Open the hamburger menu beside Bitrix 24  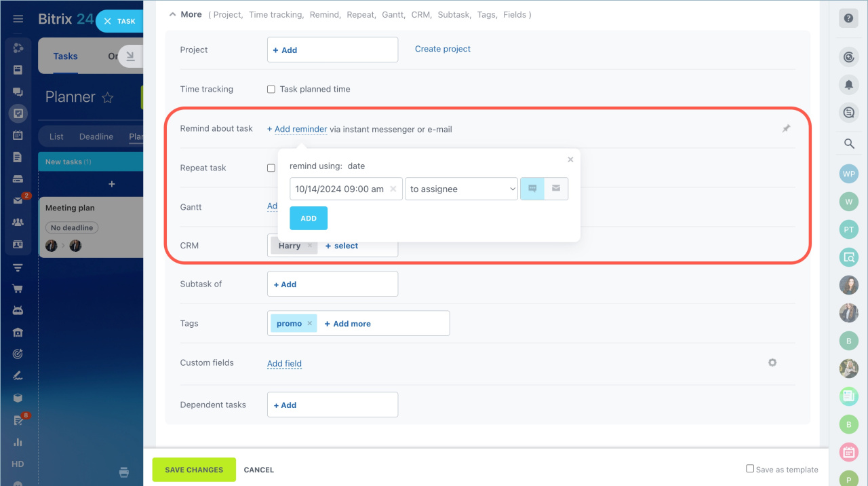(18, 19)
